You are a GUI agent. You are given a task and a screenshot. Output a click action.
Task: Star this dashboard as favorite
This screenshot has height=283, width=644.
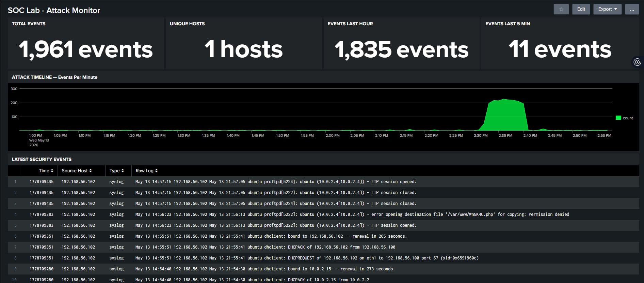(x=561, y=9)
